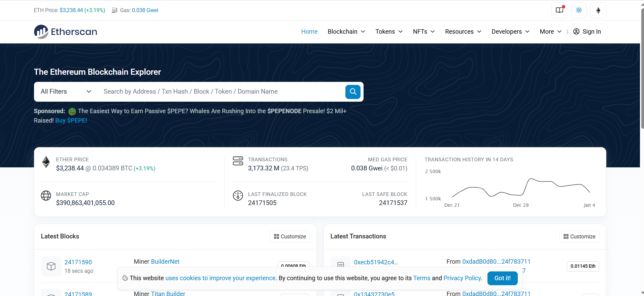
Task: Expand the More menu
Action: click(x=551, y=31)
